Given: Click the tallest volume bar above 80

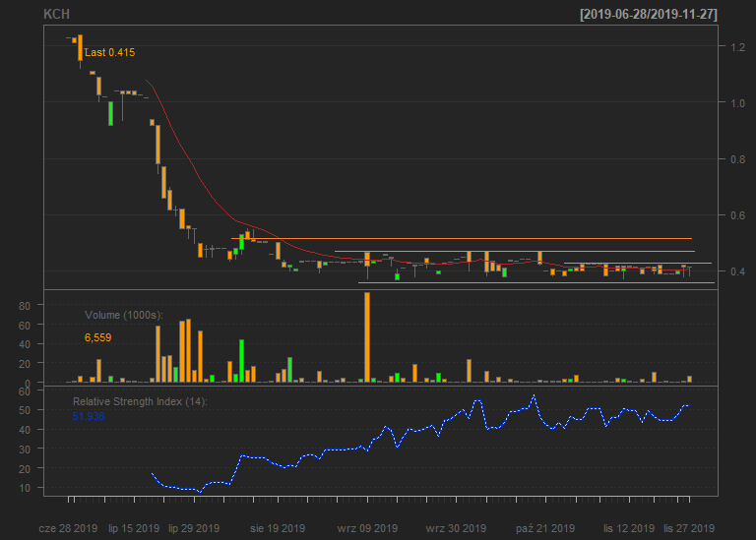Looking at the screenshot, I should coord(367,337).
